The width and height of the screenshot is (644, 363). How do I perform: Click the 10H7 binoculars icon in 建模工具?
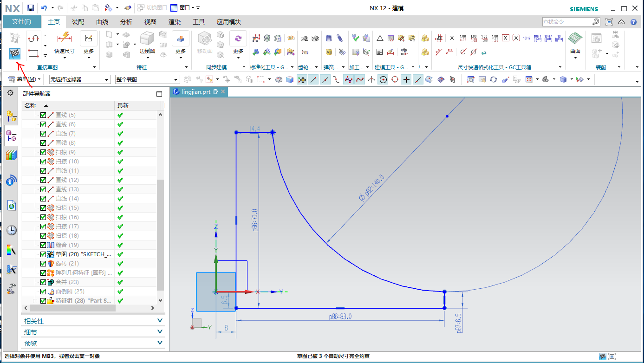coord(404,52)
